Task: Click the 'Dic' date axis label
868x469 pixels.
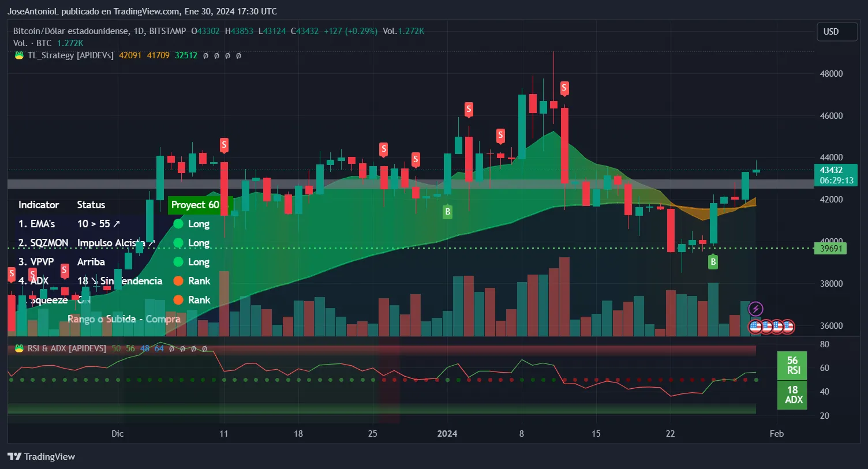Action: (x=118, y=434)
